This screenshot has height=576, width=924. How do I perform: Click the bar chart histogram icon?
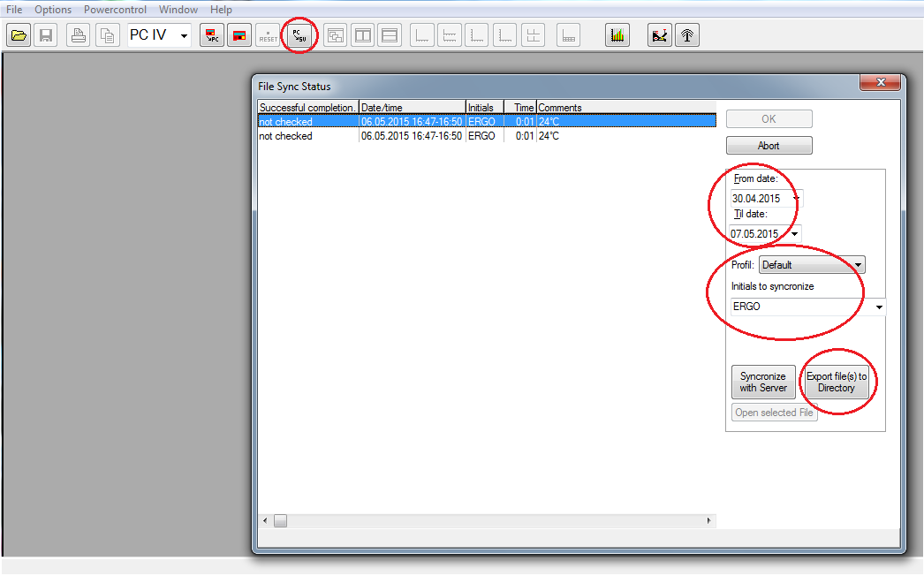617,35
